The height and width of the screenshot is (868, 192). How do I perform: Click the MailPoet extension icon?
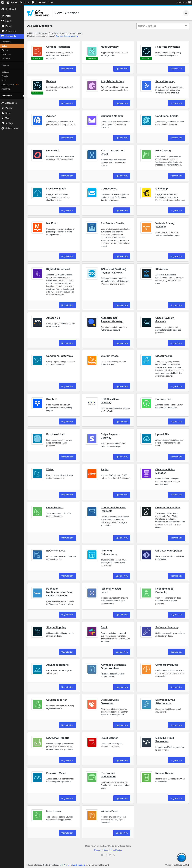(37, 227)
